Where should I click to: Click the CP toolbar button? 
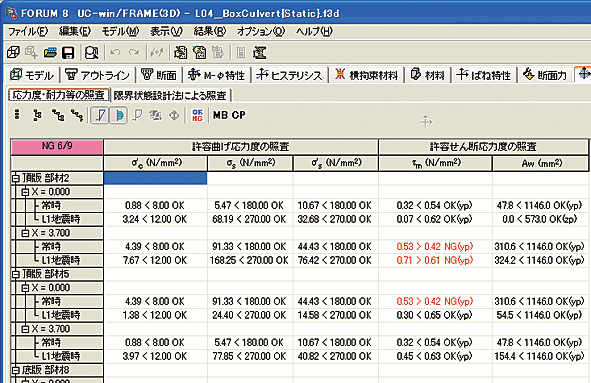pyautogui.click(x=238, y=115)
